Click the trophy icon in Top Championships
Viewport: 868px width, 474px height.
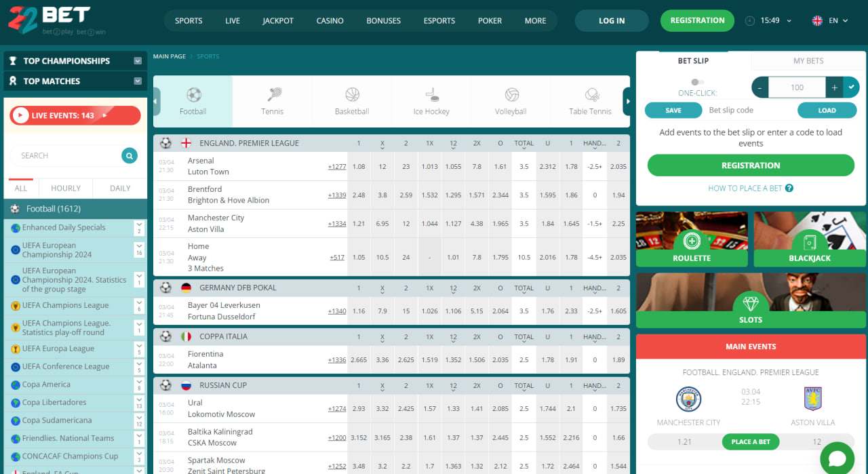[13, 61]
